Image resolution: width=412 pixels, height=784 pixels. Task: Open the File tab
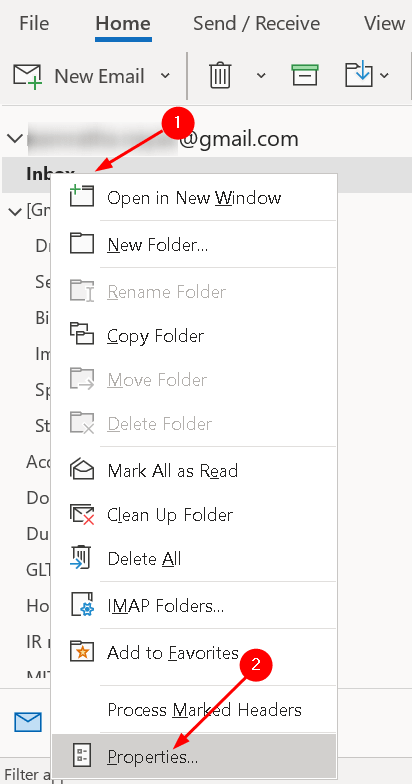(34, 24)
